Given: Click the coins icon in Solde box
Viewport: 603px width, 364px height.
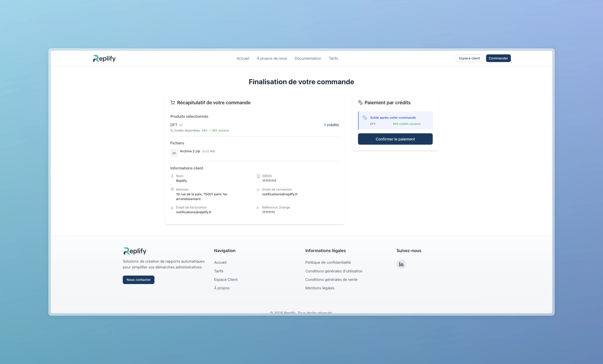Looking at the screenshot, I should (365, 118).
